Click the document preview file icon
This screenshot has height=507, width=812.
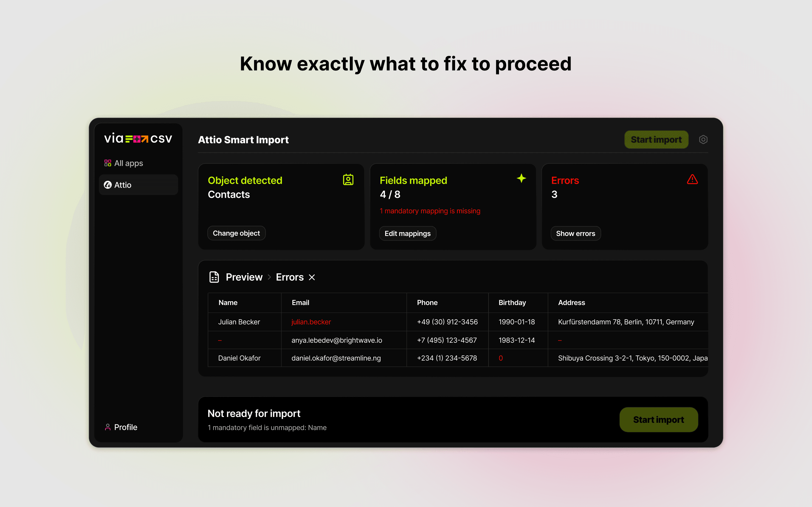coord(214,277)
